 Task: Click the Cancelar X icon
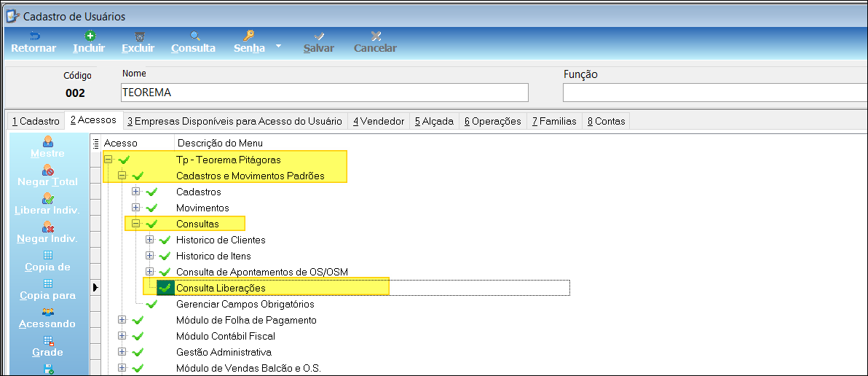[x=376, y=36]
